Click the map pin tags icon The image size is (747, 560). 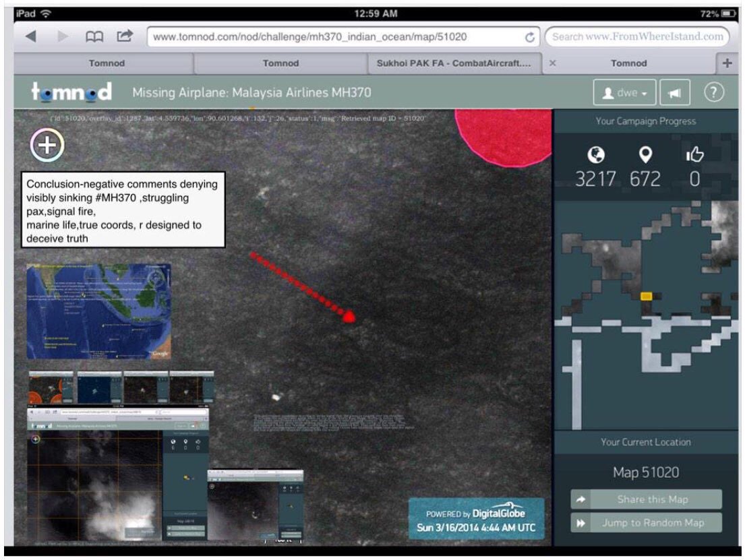(x=645, y=155)
